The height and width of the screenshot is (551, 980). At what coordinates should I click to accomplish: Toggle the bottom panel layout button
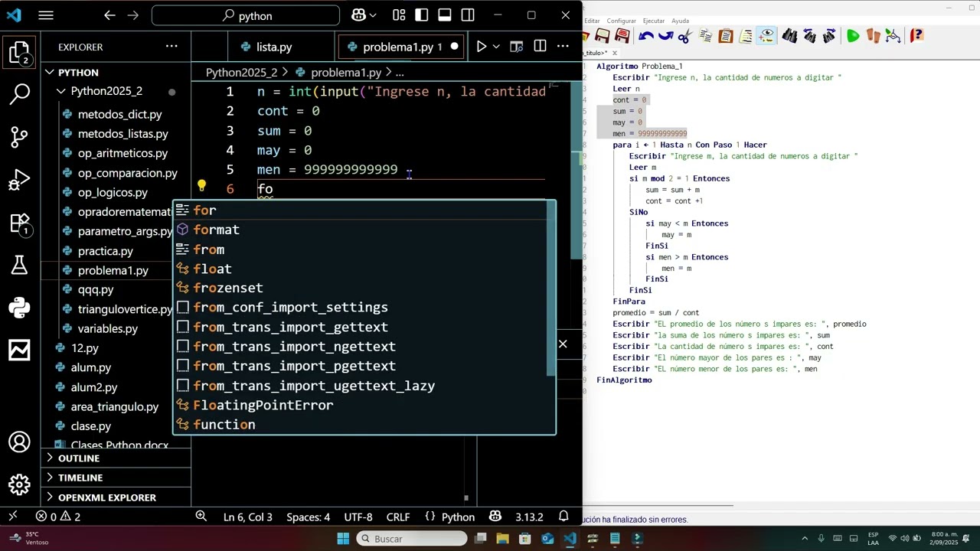[445, 15]
